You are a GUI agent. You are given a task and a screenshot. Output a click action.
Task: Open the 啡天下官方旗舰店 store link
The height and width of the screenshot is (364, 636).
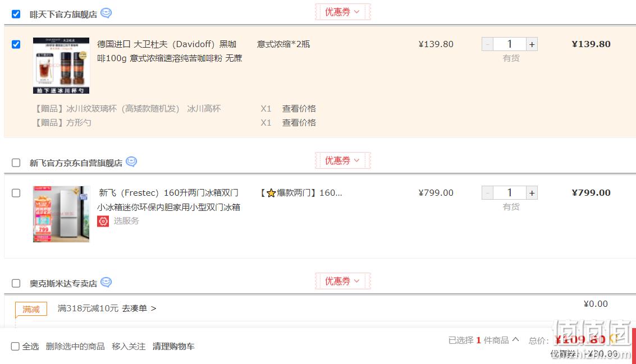[x=63, y=15]
